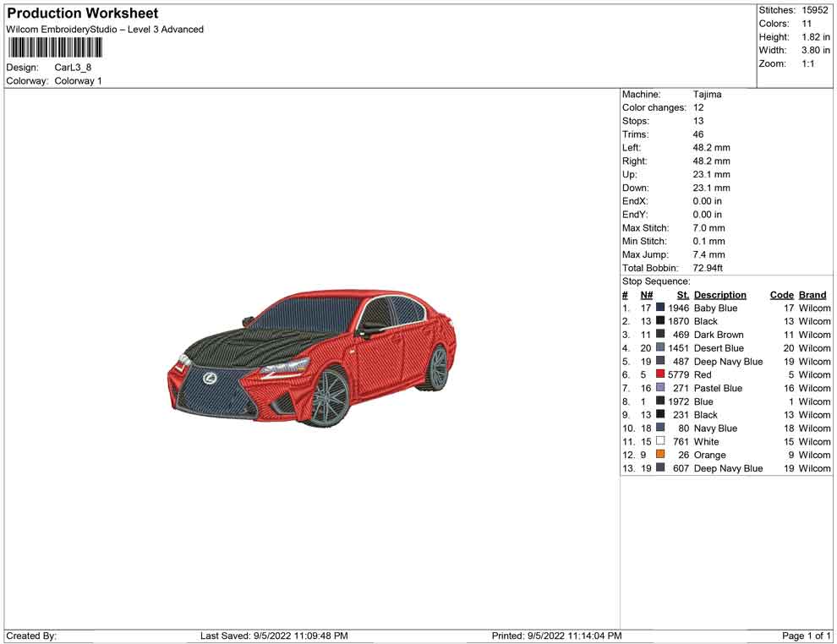This screenshot has width=837, height=644.
Task: Click the red car embroidery design preview
Action: coord(312,356)
